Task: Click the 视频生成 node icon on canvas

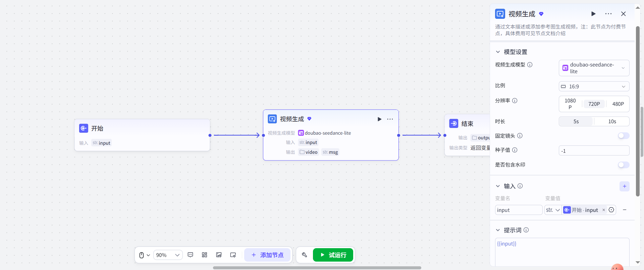Action: pyautogui.click(x=272, y=119)
